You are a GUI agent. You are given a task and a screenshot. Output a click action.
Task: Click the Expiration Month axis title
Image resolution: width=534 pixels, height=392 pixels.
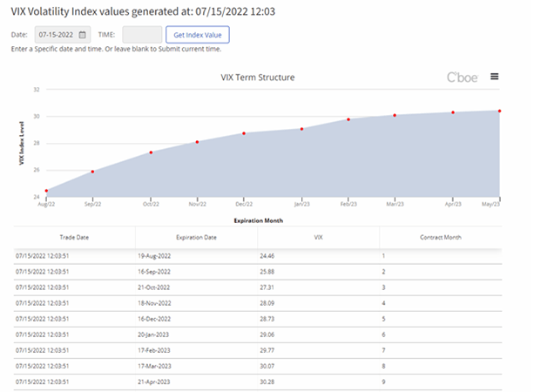click(258, 220)
